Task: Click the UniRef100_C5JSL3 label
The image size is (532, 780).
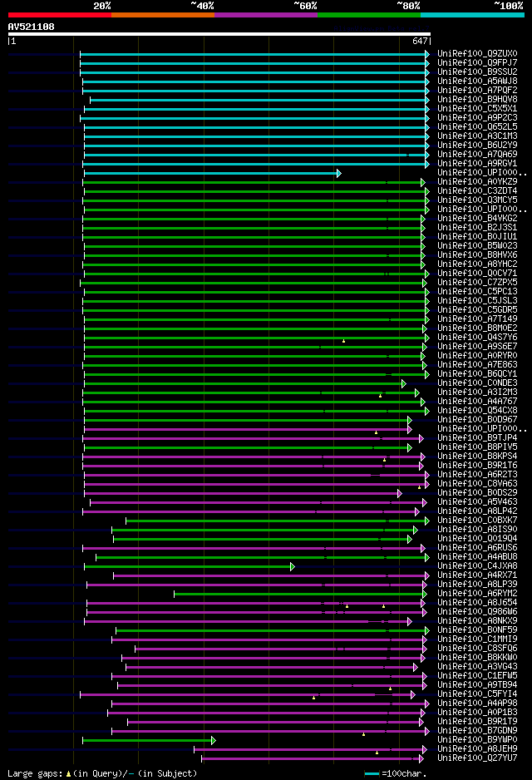Action: 477,300
